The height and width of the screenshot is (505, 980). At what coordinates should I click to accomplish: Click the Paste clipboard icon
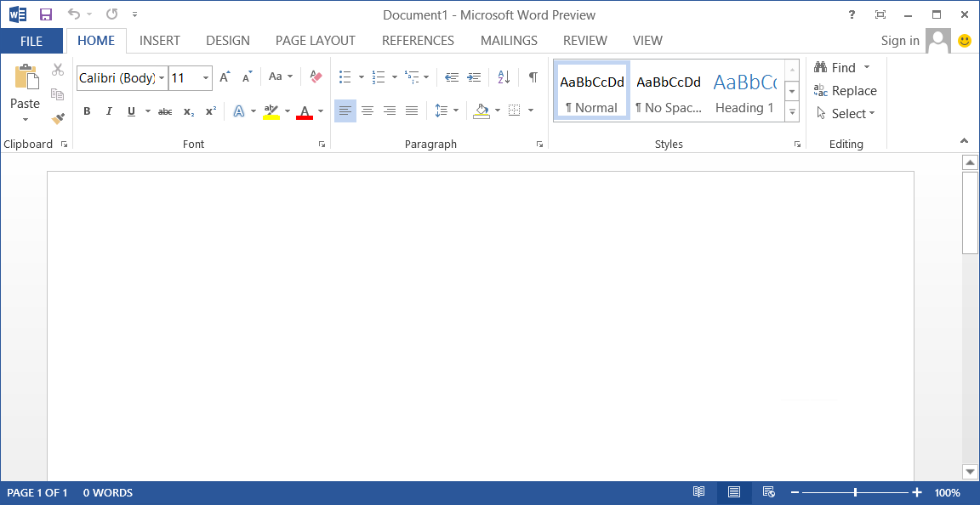(x=26, y=77)
